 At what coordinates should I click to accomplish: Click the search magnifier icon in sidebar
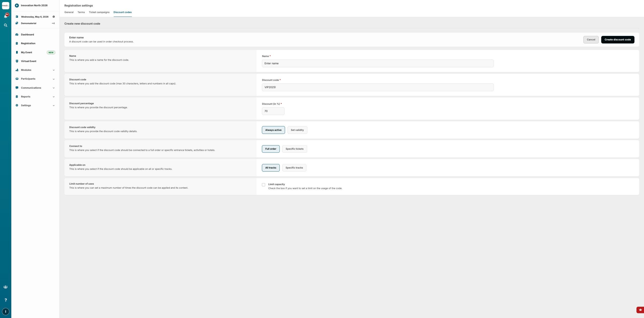[x=6, y=25]
